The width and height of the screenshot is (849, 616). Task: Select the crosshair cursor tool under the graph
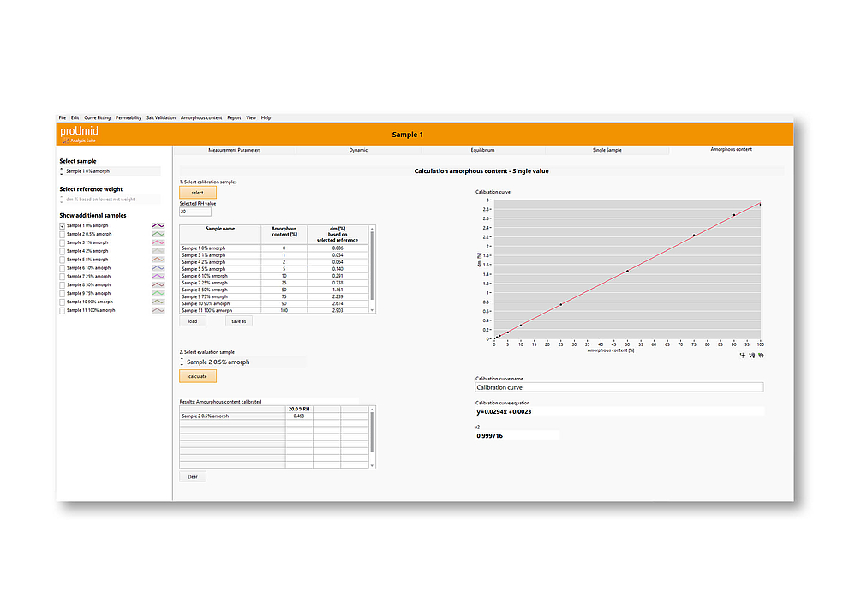click(743, 355)
